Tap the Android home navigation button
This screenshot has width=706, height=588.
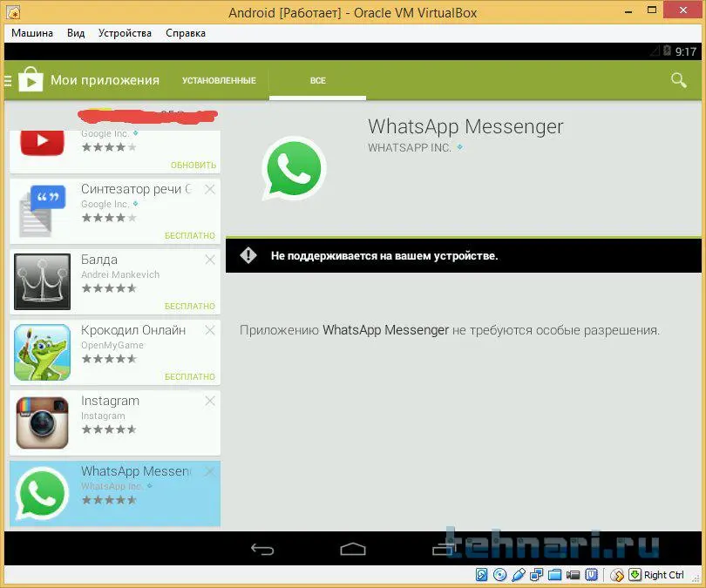tap(353, 549)
